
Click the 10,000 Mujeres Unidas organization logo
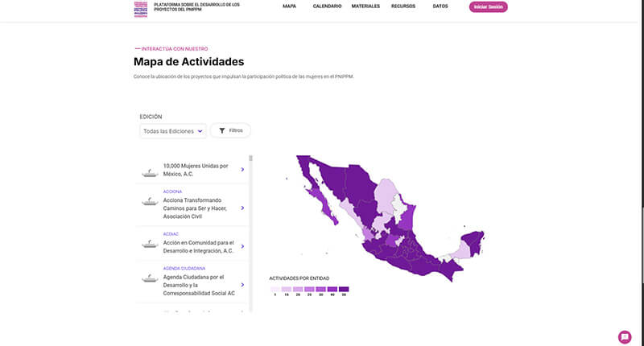[x=149, y=171]
